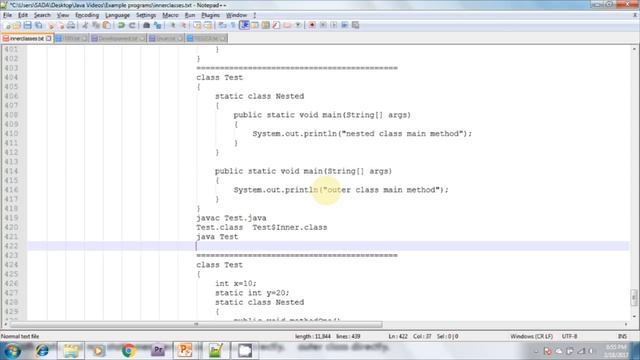Open the Replace dialog toolbar icon

[x=158, y=25]
